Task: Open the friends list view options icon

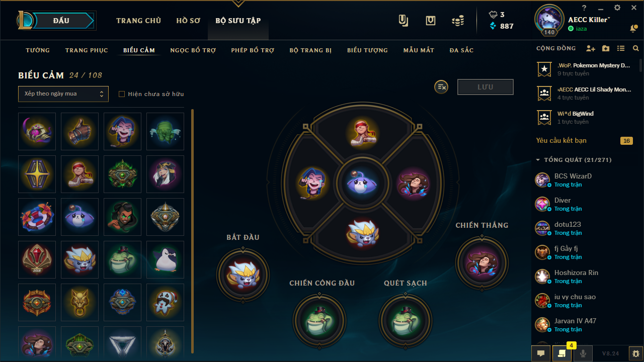Action: pyautogui.click(x=621, y=49)
